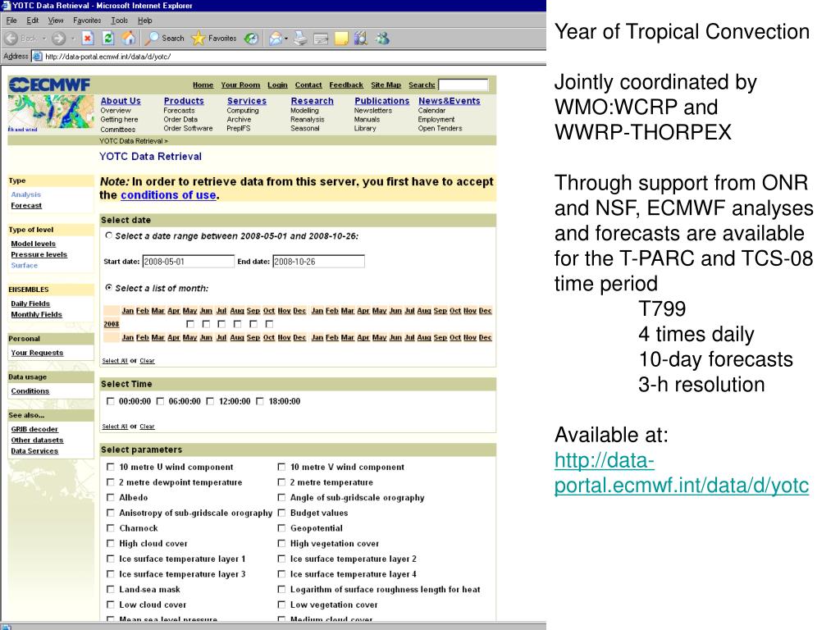840x630 pixels.
Task: Click the yellow note Discuss icon
Action: pos(341,39)
